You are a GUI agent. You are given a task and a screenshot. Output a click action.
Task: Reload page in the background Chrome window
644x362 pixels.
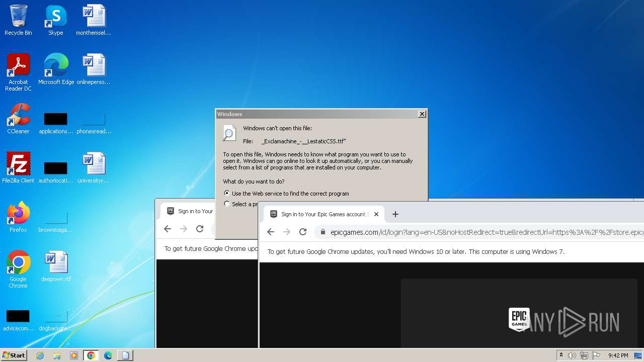coord(200,229)
